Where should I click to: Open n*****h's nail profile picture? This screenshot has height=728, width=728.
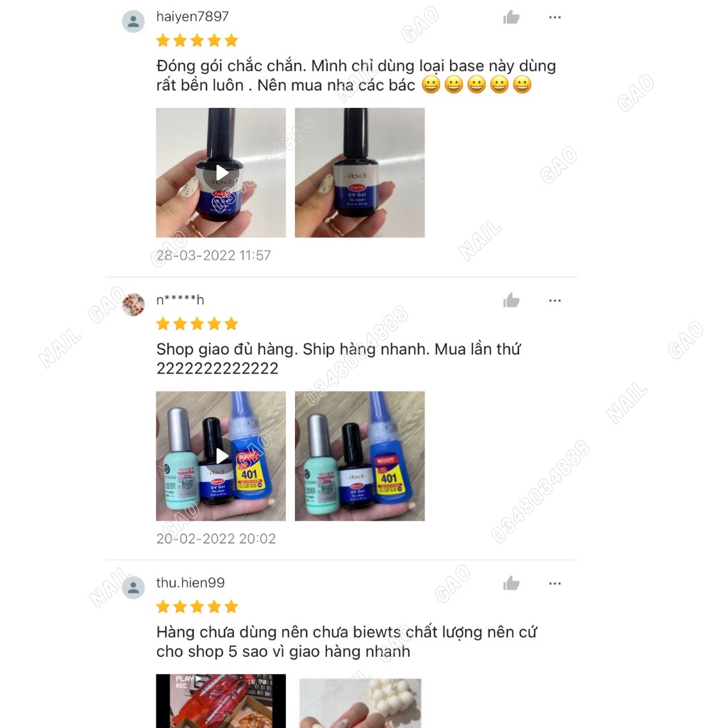tap(133, 304)
